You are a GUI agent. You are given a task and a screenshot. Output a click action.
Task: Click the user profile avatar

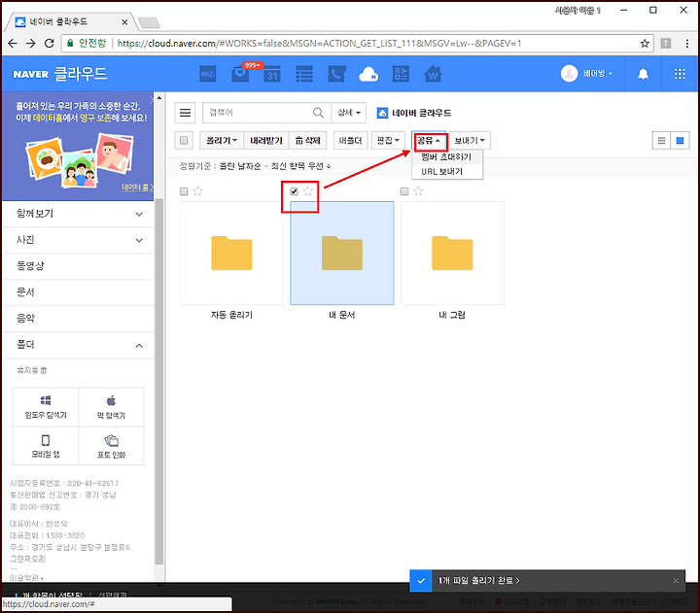point(569,74)
